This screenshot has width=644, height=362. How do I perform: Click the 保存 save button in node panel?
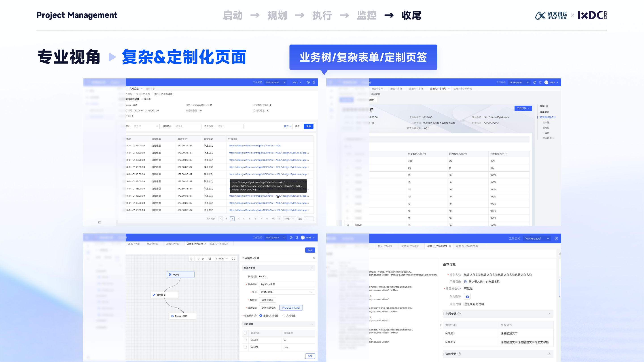pos(310,356)
